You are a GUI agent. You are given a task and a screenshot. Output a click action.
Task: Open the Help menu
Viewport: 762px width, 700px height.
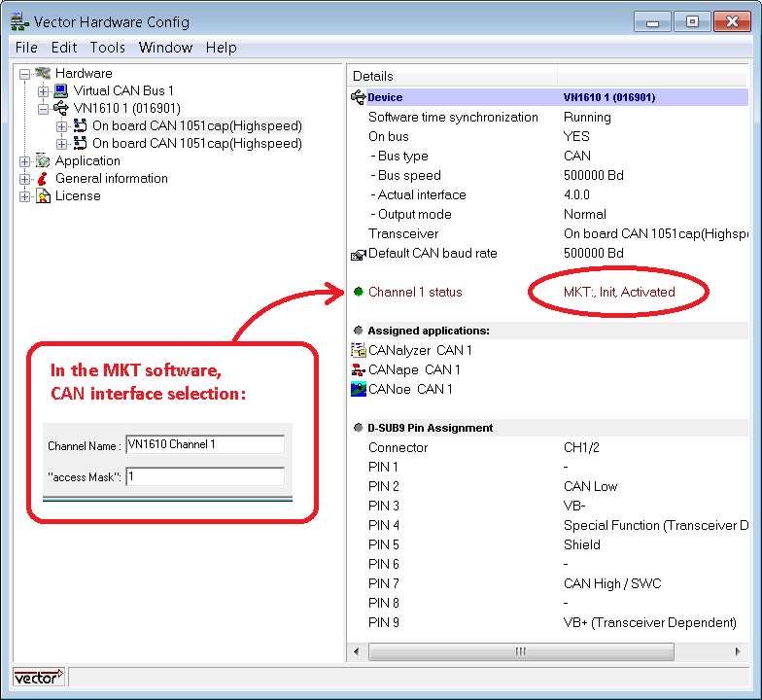(222, 48)
